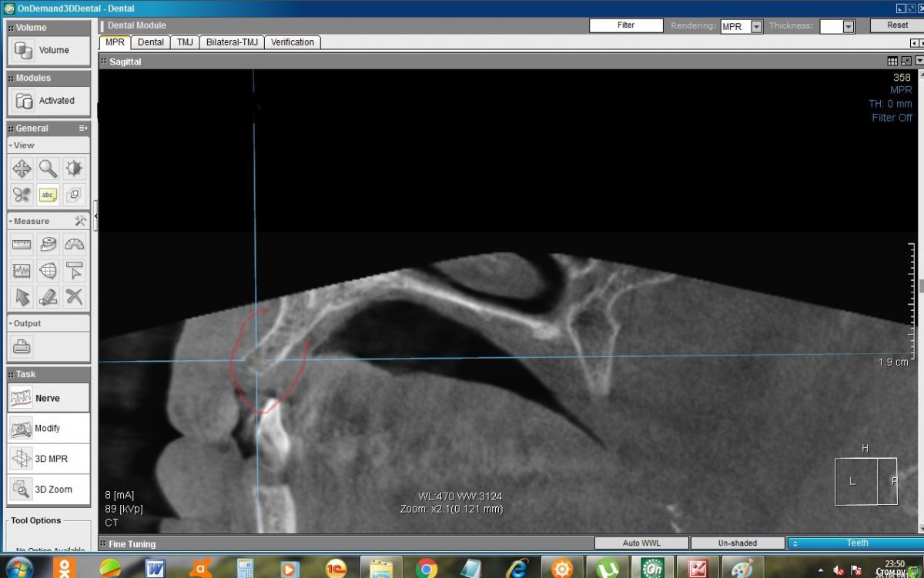Image resolution: width=924 pixels, height=578 pixels.
Task: Click the Reset button
Action: 896,25
